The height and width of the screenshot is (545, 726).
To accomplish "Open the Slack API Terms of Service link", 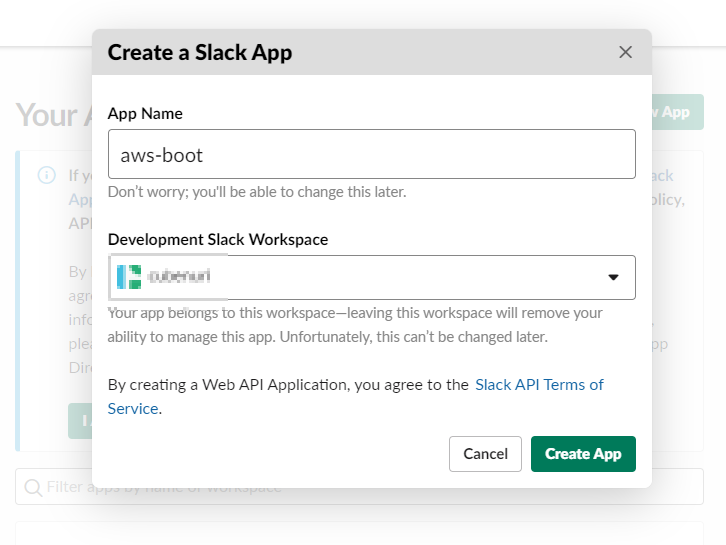I will [539, 385].
